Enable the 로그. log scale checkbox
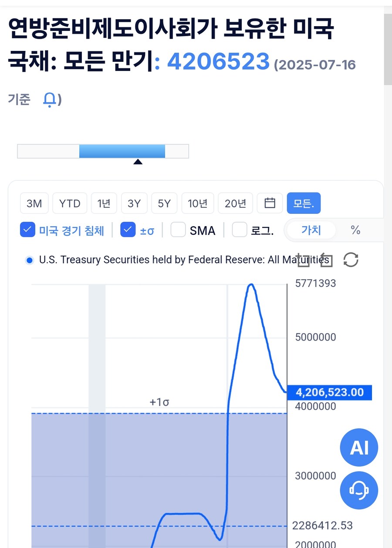Image resolution: width=392 pixels, height=548 pixels. click(x=240, y=230)
